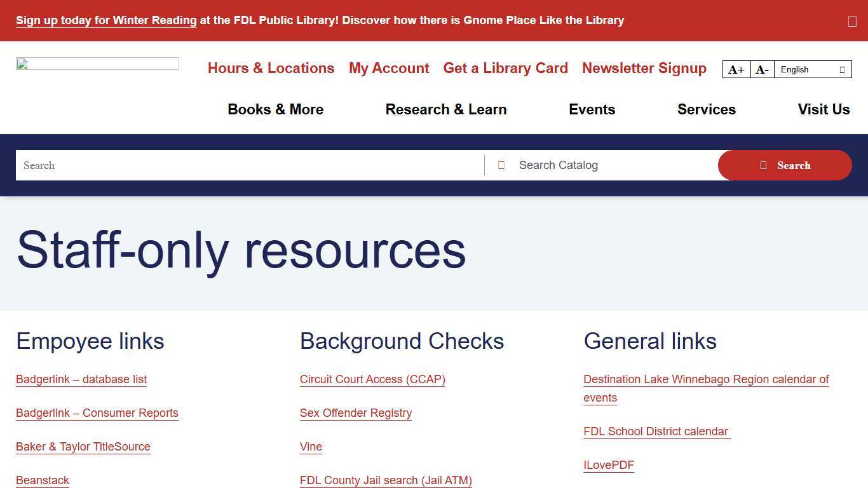Open the Sex Offender Registry link
Image resolution: width=868 pixels, height=488 pixels.
pyautogui.click(x=356, y=413)
